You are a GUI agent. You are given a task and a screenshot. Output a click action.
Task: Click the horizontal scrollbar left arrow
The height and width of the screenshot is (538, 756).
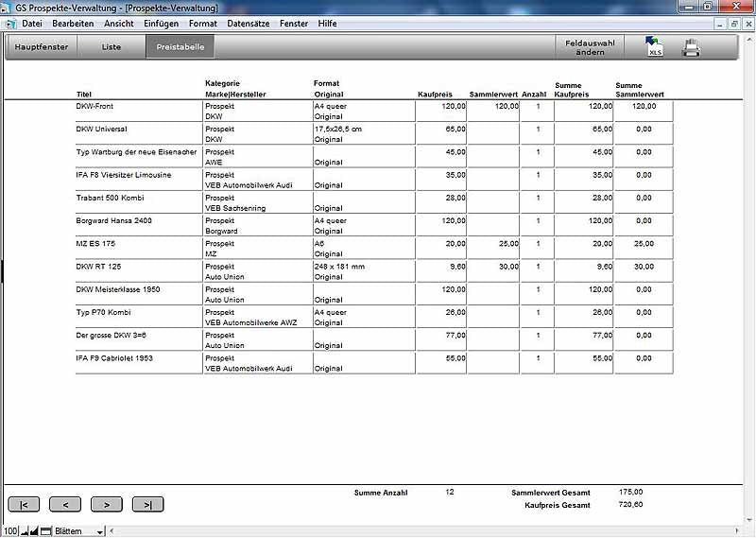[x=112, y=531]
